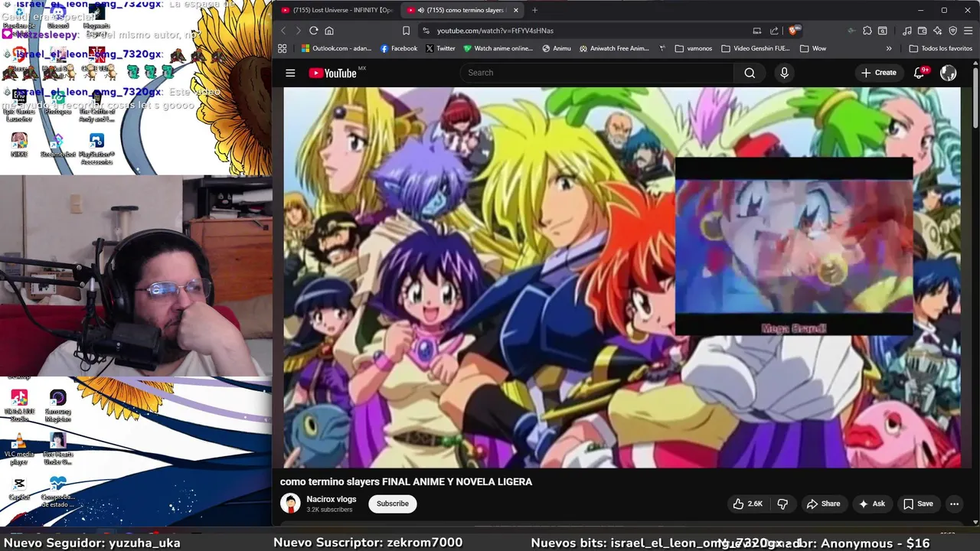Open the Brave Wallet icon

922,31
